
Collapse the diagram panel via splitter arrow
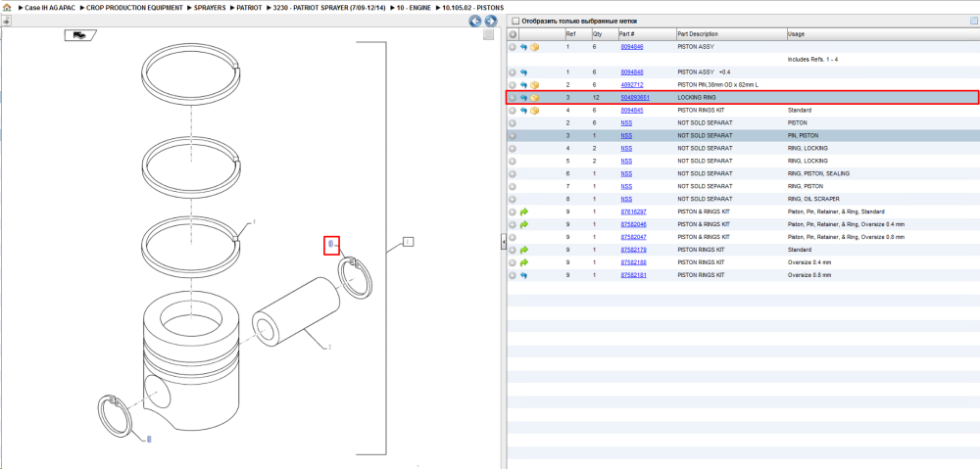[503, 243]
